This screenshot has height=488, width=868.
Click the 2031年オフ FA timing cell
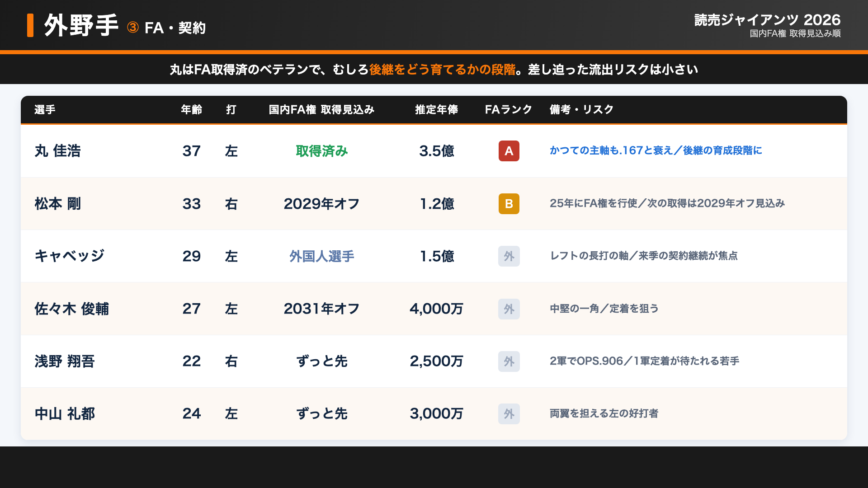tap(321, 309)
